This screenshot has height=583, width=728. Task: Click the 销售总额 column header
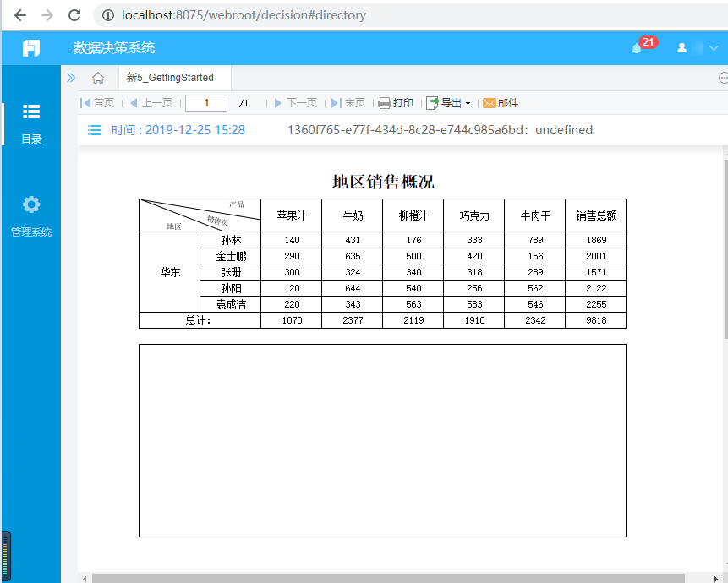click(x=596, y=215)
